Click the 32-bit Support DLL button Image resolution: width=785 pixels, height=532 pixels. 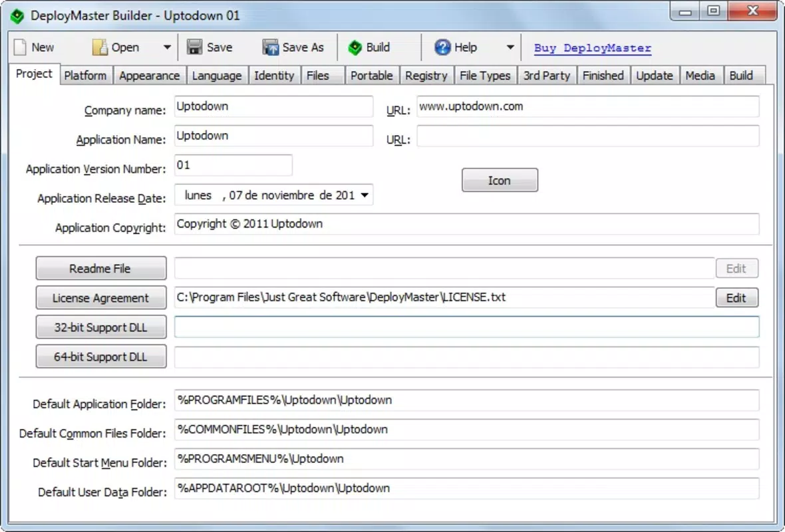100,327
